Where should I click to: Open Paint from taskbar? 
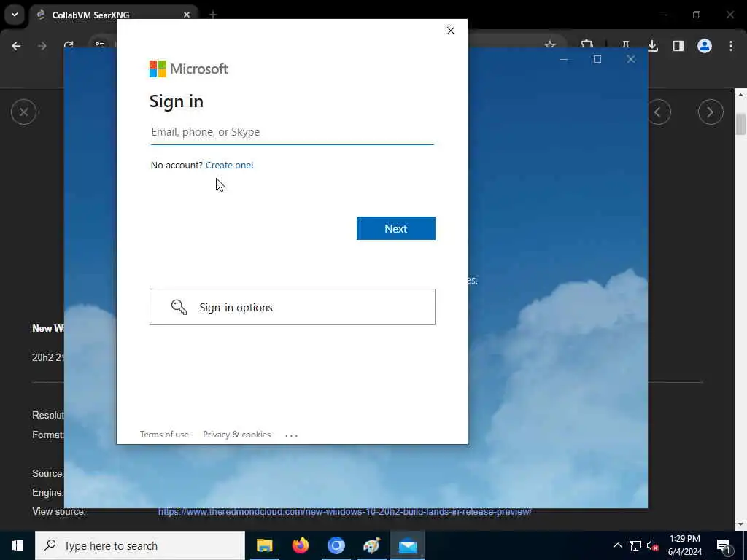point(371,545)
